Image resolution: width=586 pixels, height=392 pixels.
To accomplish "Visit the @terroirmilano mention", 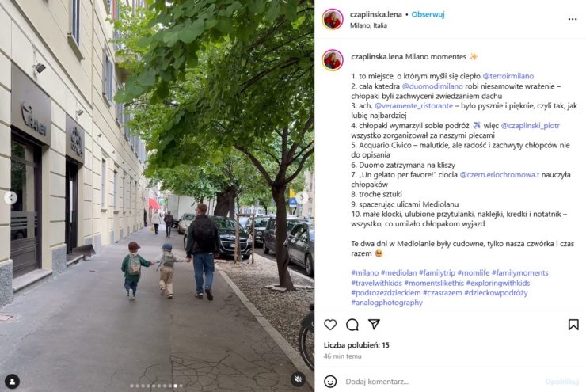I will coord(508,76).
